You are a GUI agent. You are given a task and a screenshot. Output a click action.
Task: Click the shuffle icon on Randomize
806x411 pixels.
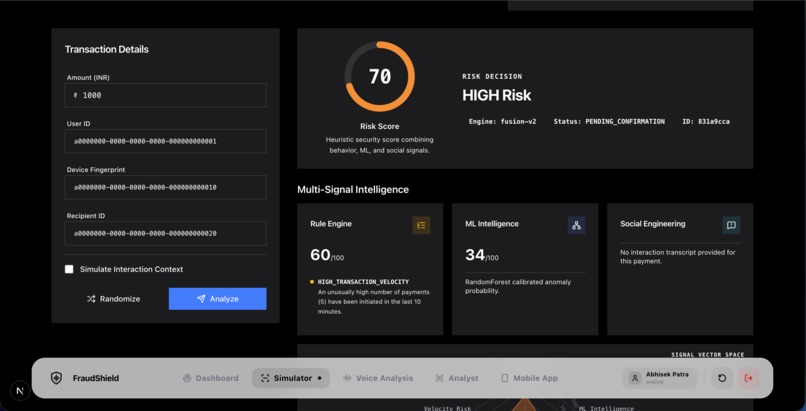click(x=91, y=299)
